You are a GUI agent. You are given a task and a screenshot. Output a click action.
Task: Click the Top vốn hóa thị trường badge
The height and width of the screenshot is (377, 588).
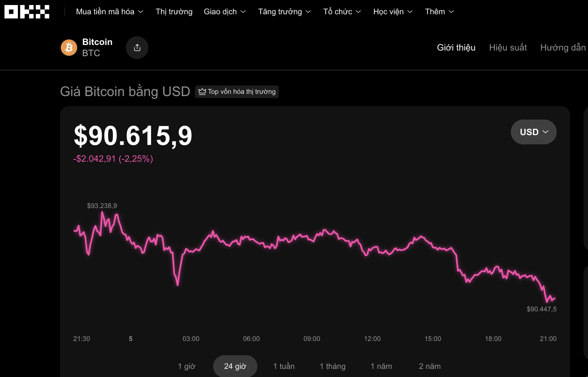click(x=237, y=92)
